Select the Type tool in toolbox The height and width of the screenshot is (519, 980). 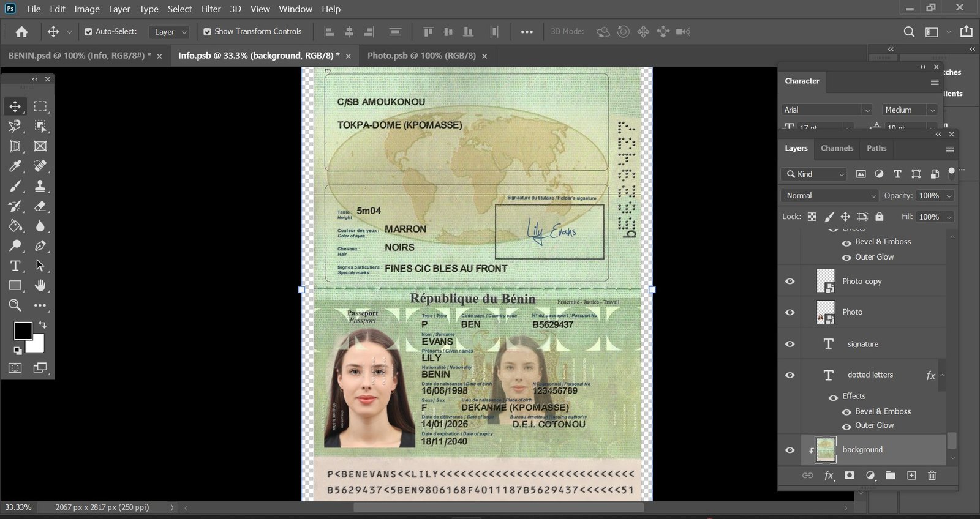15,266
